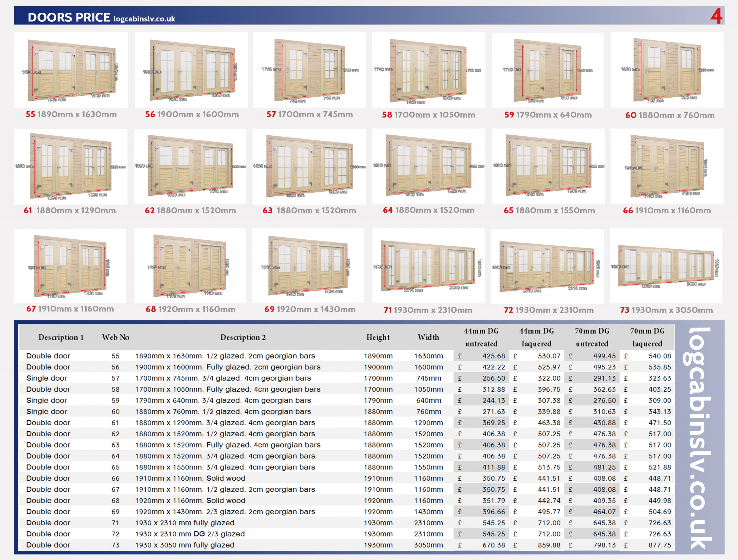Select the table row for door 57

[223, 378]
